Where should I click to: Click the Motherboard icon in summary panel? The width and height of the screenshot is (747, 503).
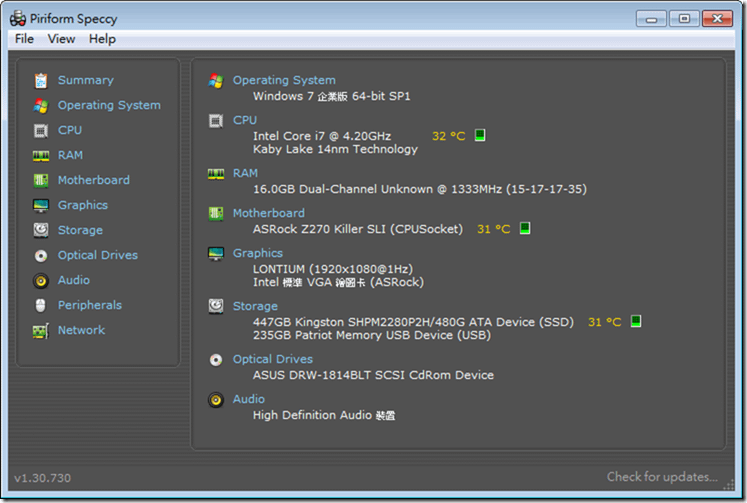coord(216,213)
